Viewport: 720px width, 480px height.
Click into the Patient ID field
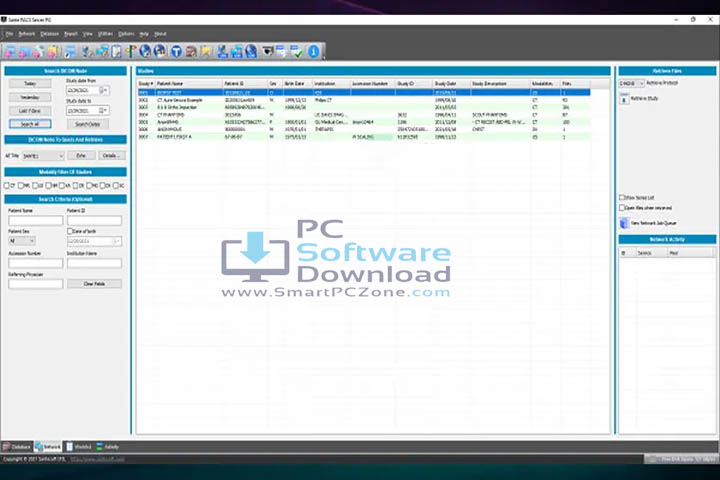[x=95, y=221]
